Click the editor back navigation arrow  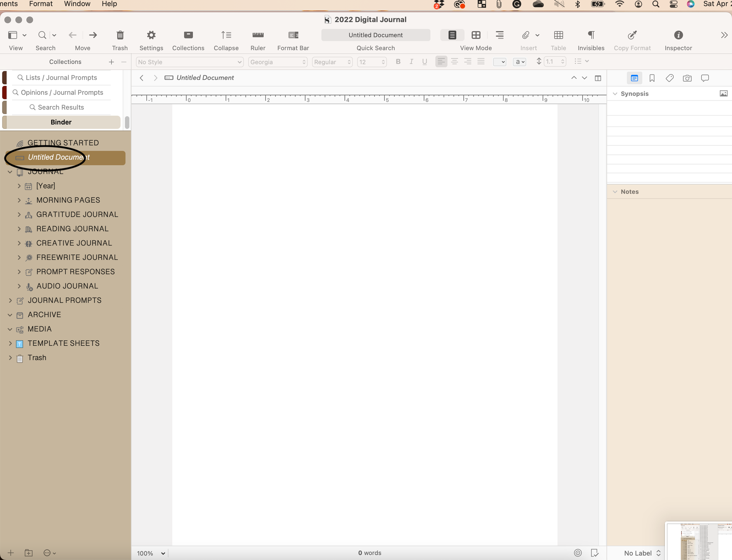pyautogui.click(x=141, y=78)
